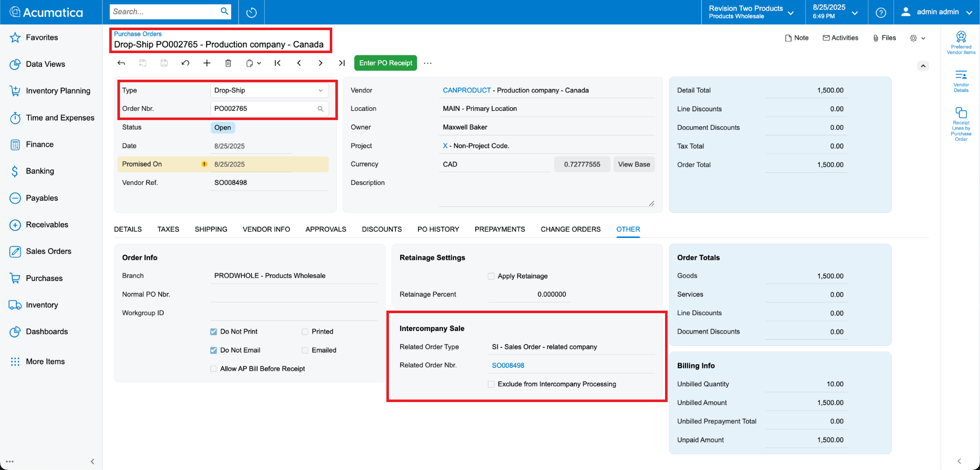This screenshot has height=470, width=980.
Task: Open Order Nbr. lookup selector
Action: 321,109
